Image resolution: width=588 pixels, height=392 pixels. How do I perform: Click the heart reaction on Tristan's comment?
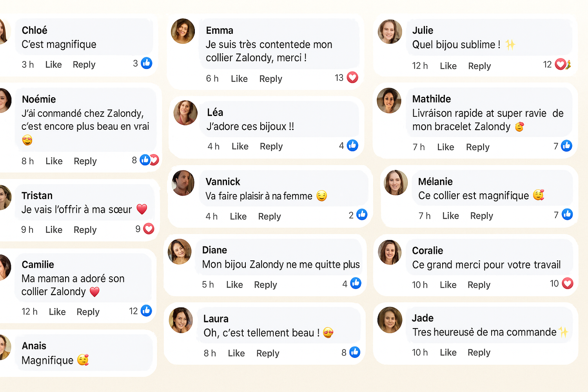(149, 229)
